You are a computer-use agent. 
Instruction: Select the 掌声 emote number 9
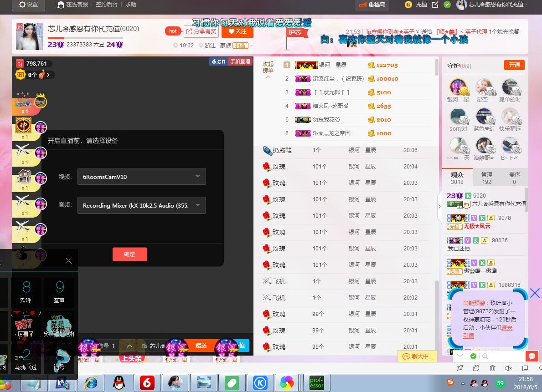[59, 292]
